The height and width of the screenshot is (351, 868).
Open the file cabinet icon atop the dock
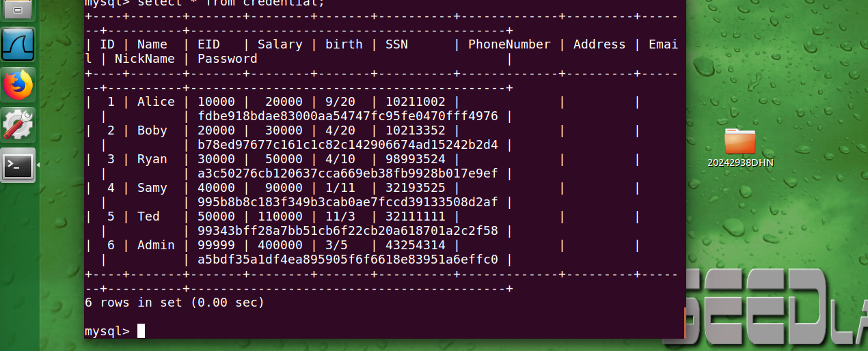pos(18,10)
